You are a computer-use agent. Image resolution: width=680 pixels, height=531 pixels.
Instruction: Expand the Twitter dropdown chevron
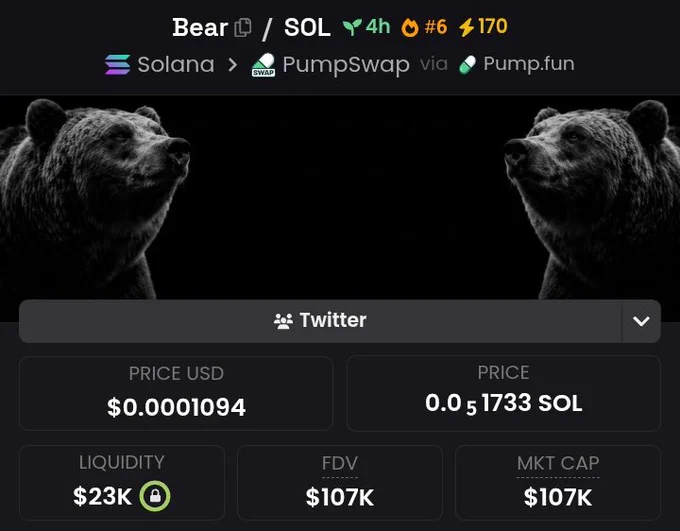(x=641, y=321)
